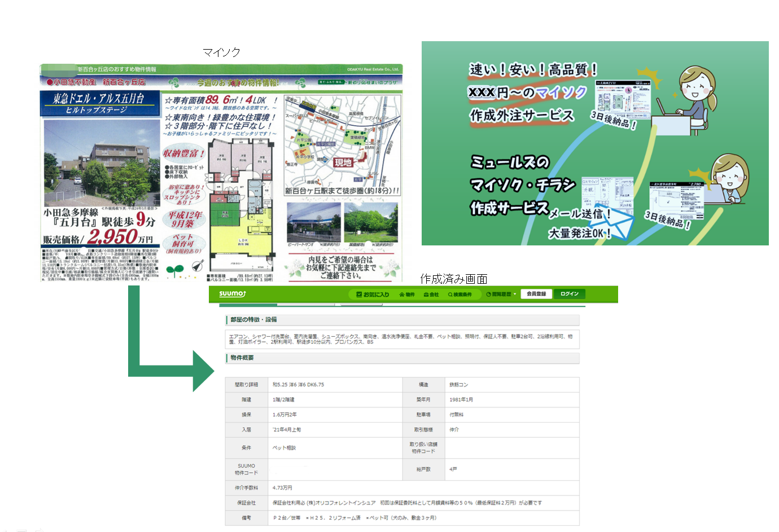Expand the 閲覧履歴 browsing history dropdown

coord(501,294)
